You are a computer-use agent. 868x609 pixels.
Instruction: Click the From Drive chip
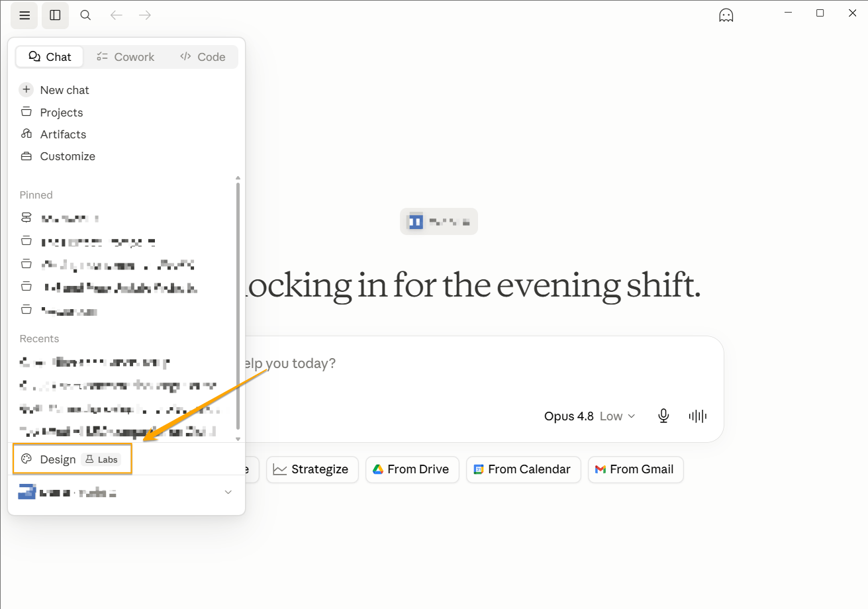(412, 469)
